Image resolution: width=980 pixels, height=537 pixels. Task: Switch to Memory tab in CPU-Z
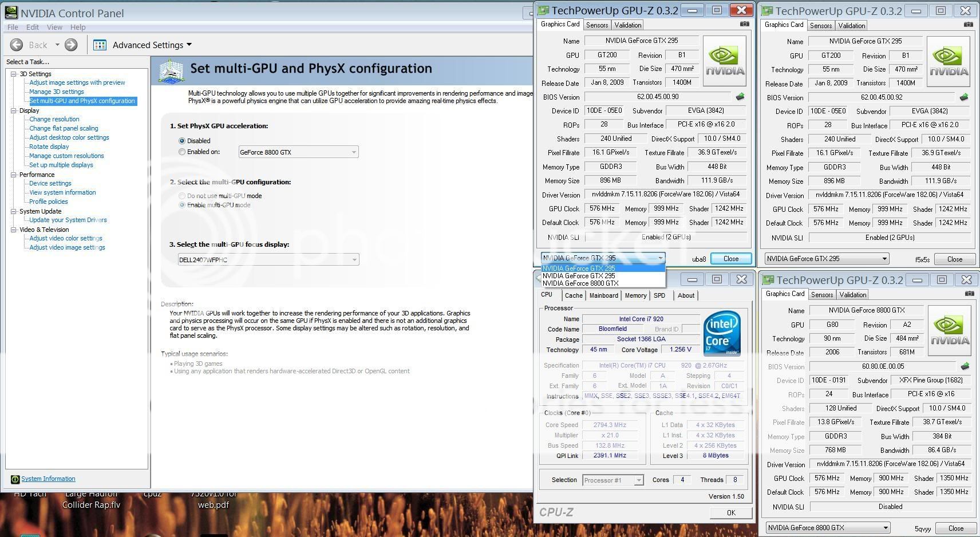pos(636,295)
